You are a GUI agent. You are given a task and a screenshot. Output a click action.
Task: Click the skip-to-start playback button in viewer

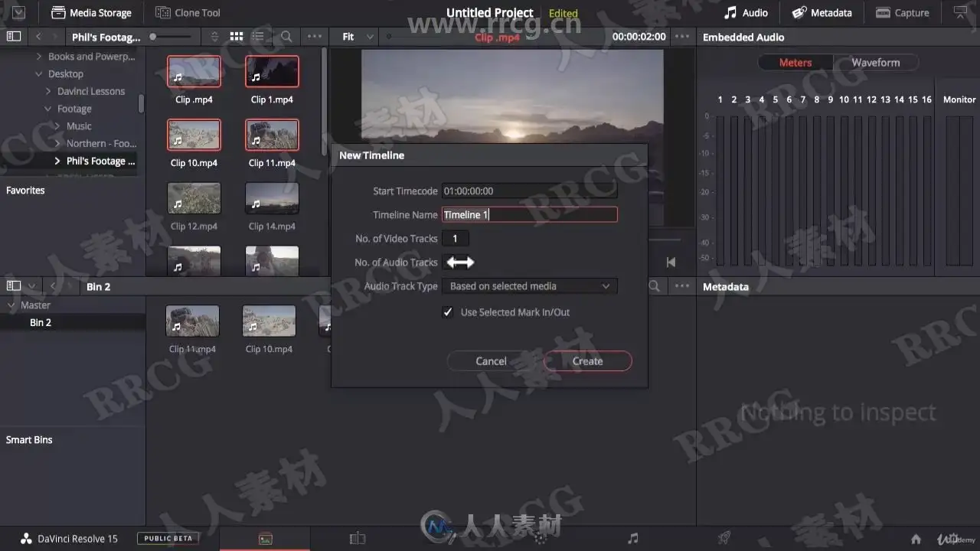[x=671, y=262]
